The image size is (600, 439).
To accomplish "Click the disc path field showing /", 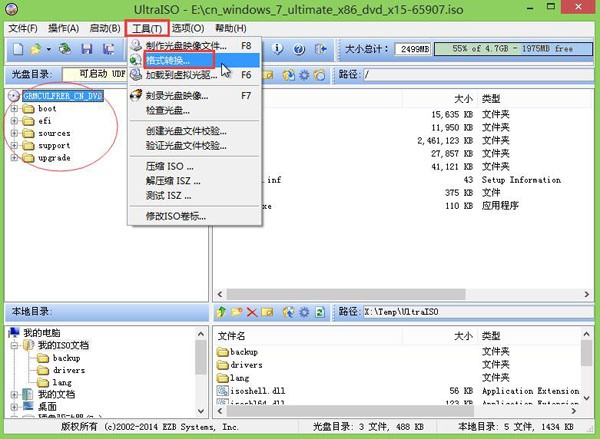I will (x=478, y=74).
